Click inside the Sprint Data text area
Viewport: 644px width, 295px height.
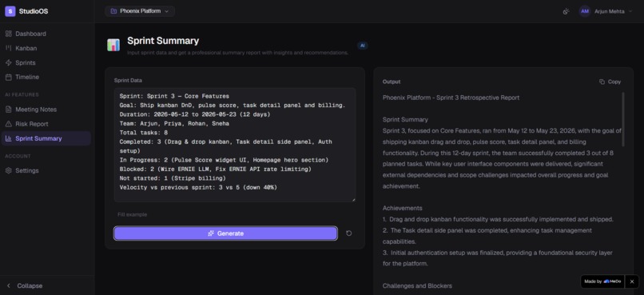pyautogui.click(x=235, y=145)
